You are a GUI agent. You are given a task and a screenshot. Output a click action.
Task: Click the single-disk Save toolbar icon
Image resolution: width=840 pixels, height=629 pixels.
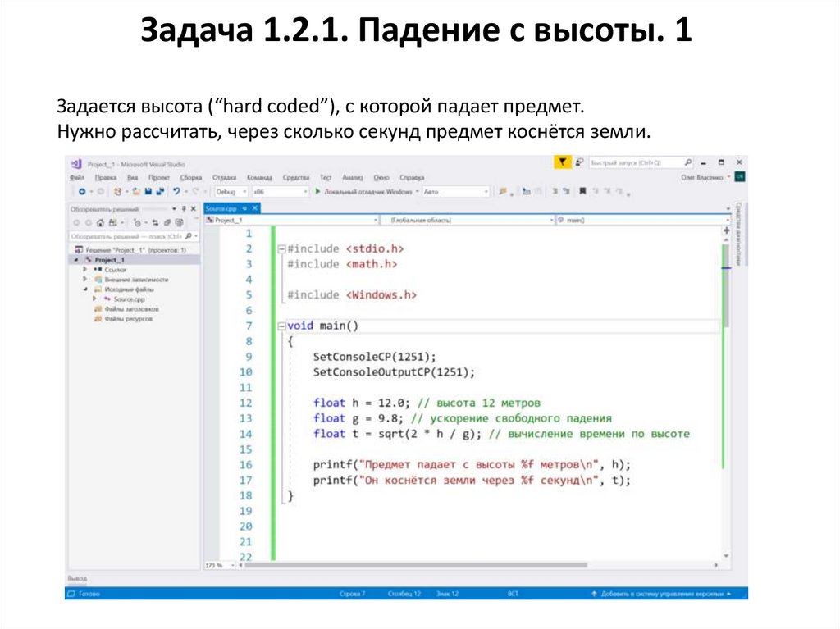point(148,191)
